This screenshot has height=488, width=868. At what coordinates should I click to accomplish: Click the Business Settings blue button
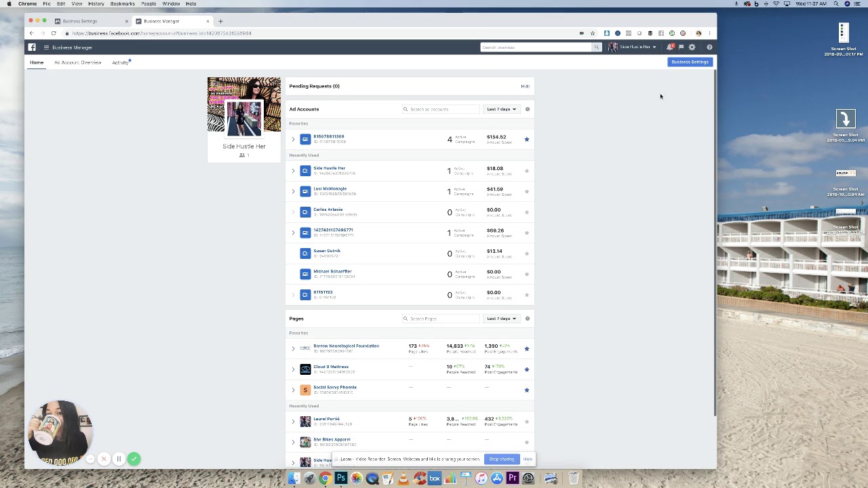click(x=690, y=62)
